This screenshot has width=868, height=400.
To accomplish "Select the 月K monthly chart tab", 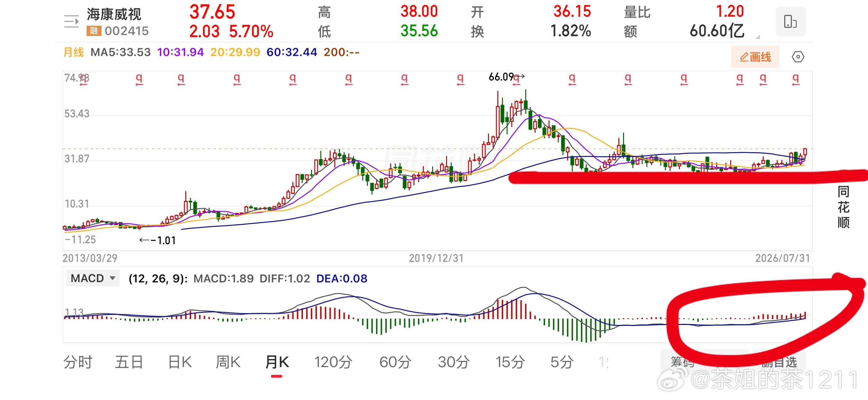I will coord(277,362).
